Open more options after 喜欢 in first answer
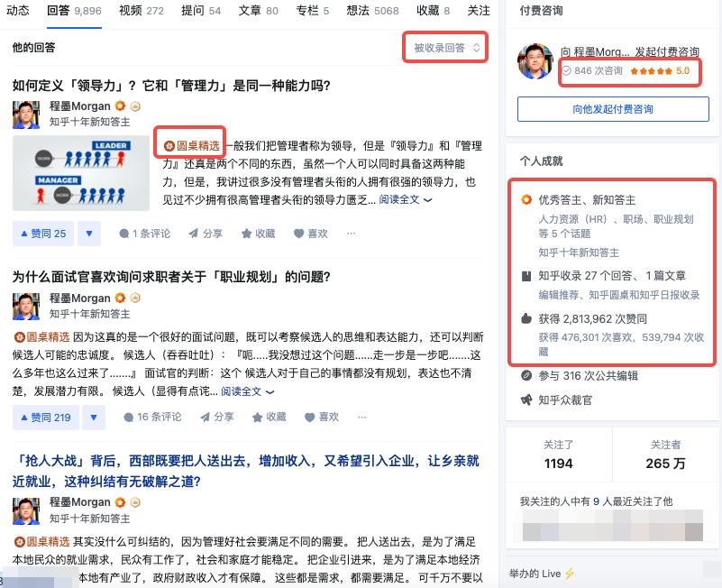Viewport: 722px width, 588px height. tap(352, 234)
